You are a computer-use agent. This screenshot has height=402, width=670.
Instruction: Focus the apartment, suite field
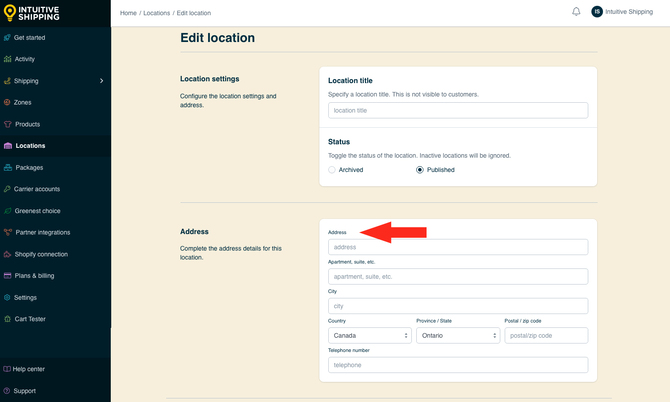click(458, 276)
